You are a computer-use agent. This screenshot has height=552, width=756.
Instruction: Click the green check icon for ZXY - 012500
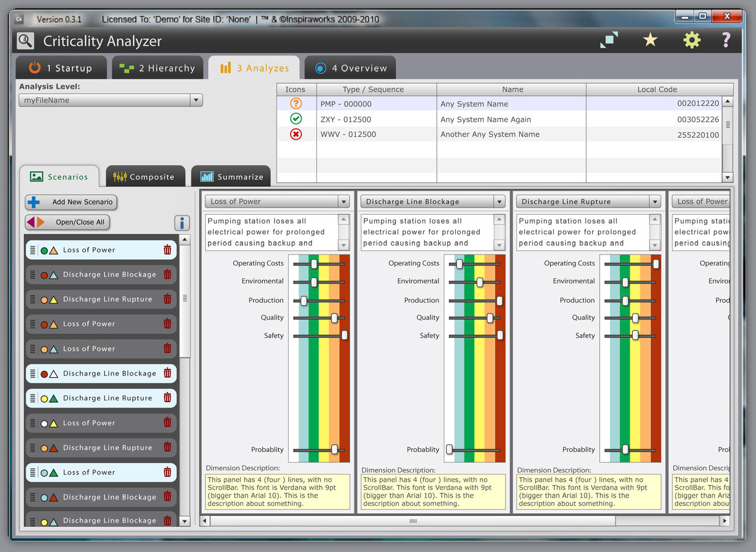[296, 119]
